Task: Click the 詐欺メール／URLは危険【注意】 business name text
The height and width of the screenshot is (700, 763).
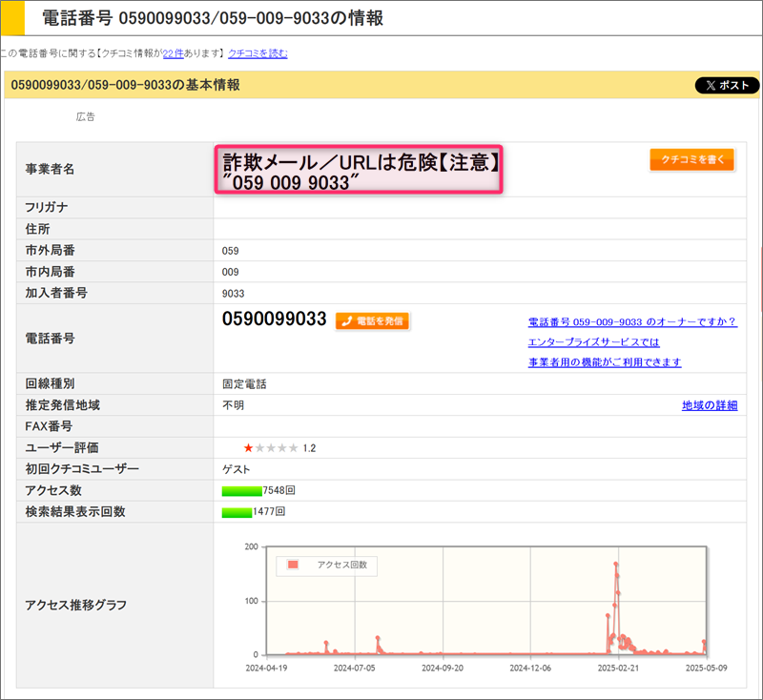Action: (361, 162)
